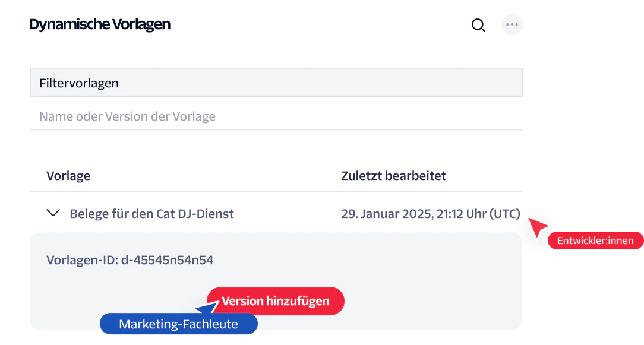Viewport: 644px width, 345px height.
Task: Collapse the Belege für den Cat DJ-Dienst row
Action: (x=53, y=213)
